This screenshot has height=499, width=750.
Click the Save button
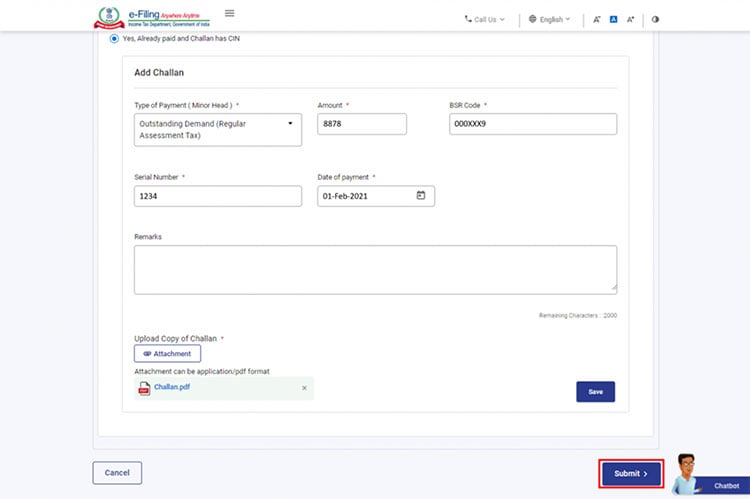coord(596,392)
